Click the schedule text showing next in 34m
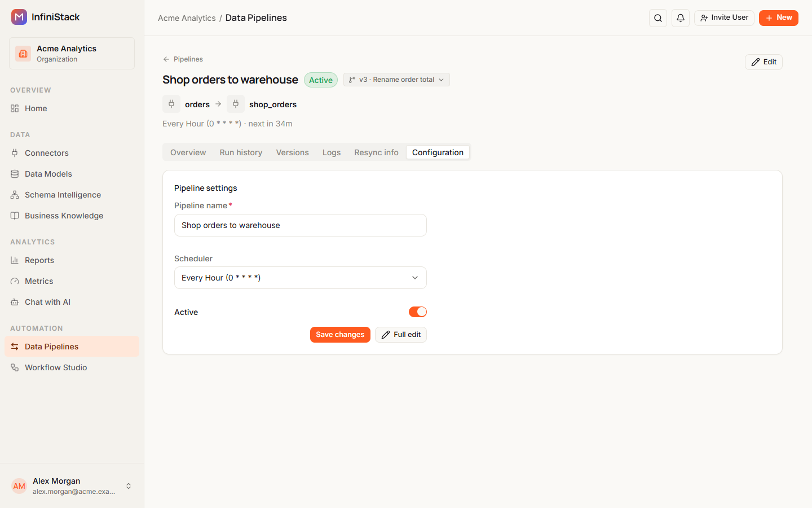 point(227,124)
